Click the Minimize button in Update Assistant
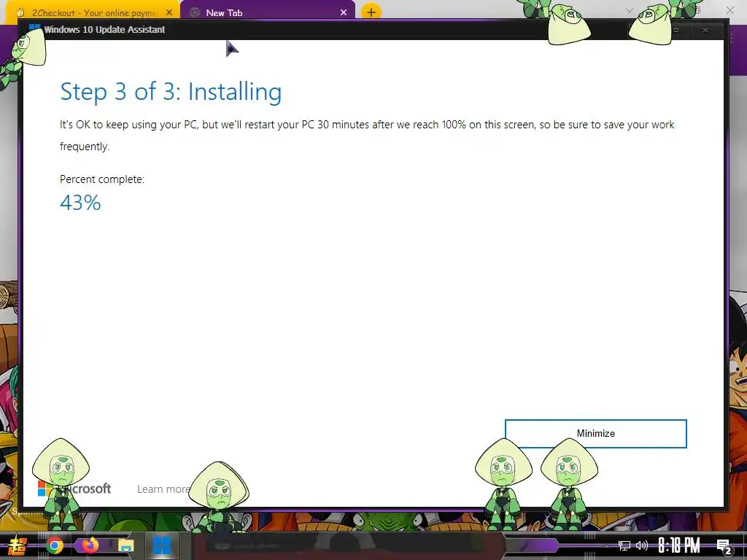Viewport: 747px width, 560px height. pyautogui.click(x=595, y=433)
